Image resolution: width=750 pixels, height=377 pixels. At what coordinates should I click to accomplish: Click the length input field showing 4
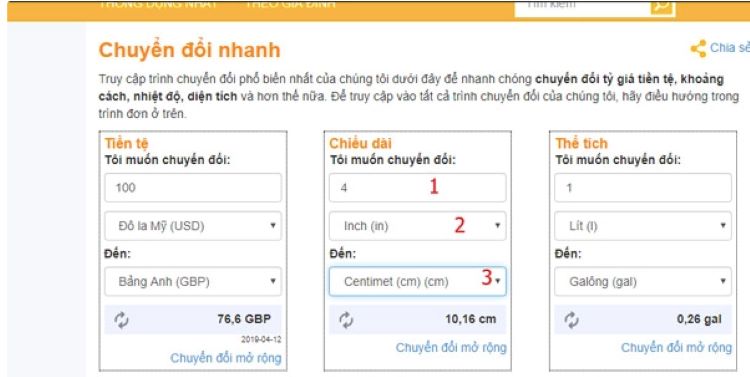tap(418, 188)
